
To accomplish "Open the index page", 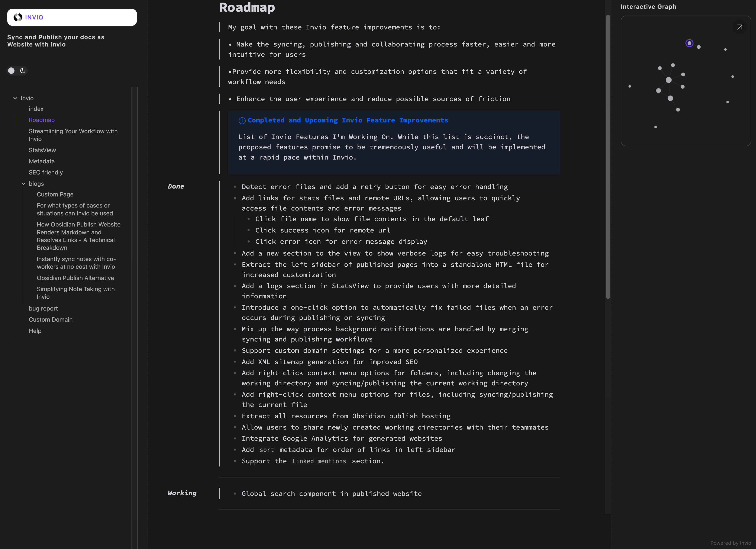I will pyautogui.click(x=36, y=109).
